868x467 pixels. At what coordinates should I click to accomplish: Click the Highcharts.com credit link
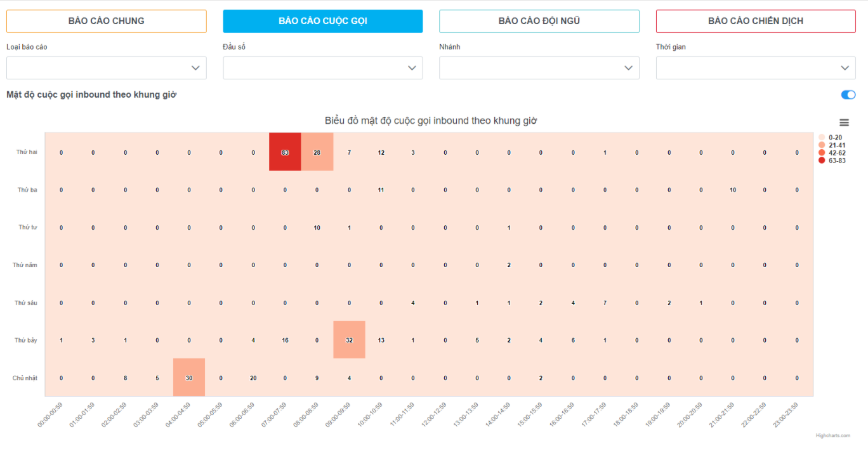point(832,436)
